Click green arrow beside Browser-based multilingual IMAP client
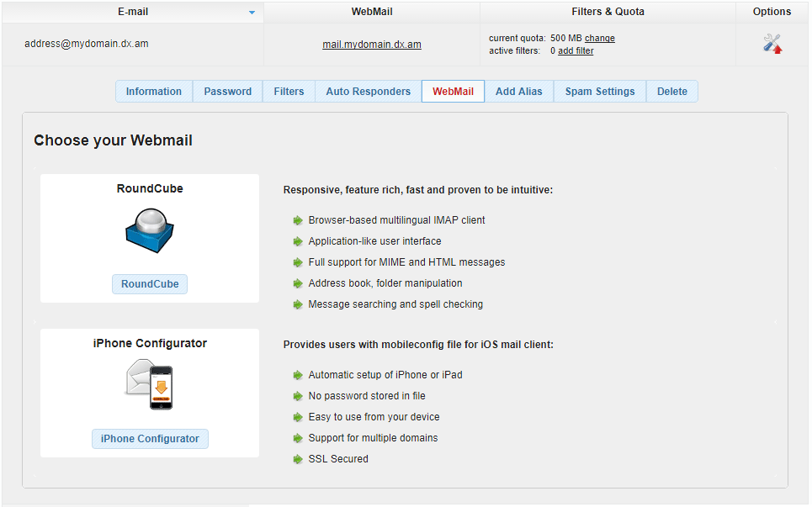 [x=297, y=220]
